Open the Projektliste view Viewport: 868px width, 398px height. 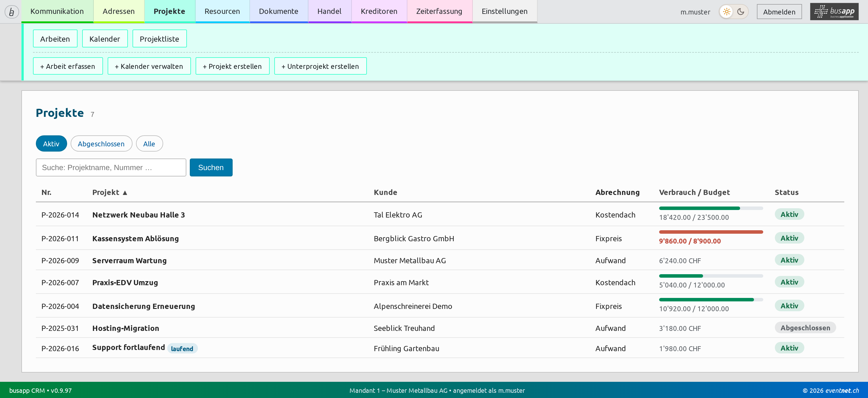click(x=159, y=39)
